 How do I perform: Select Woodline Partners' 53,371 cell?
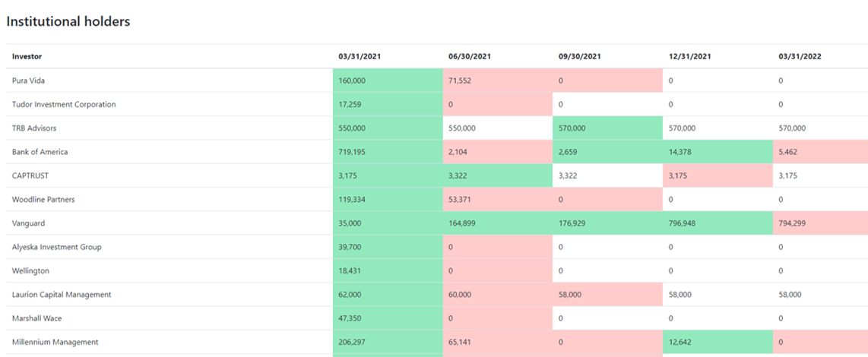498,199
